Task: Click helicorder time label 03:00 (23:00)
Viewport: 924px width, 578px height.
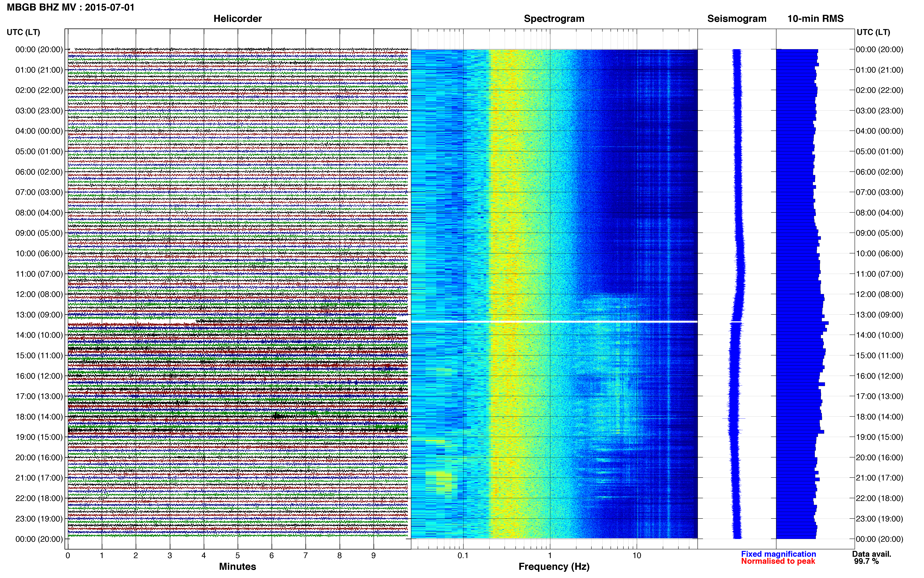Action: 39,111
